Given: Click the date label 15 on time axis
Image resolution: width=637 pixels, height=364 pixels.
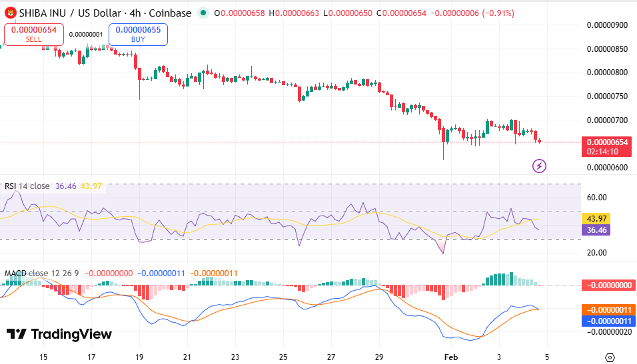Looking at the screenshot, I should click(x=43, y=357).
